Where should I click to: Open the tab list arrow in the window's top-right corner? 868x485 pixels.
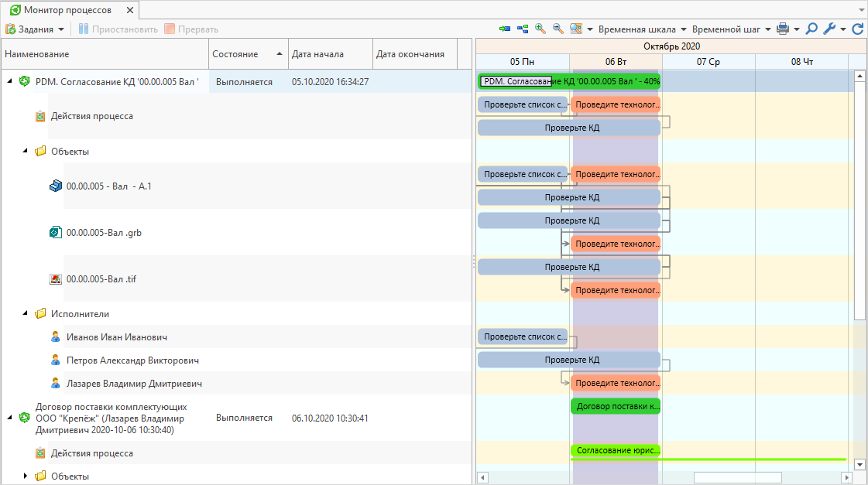click(x=861, y=10)
